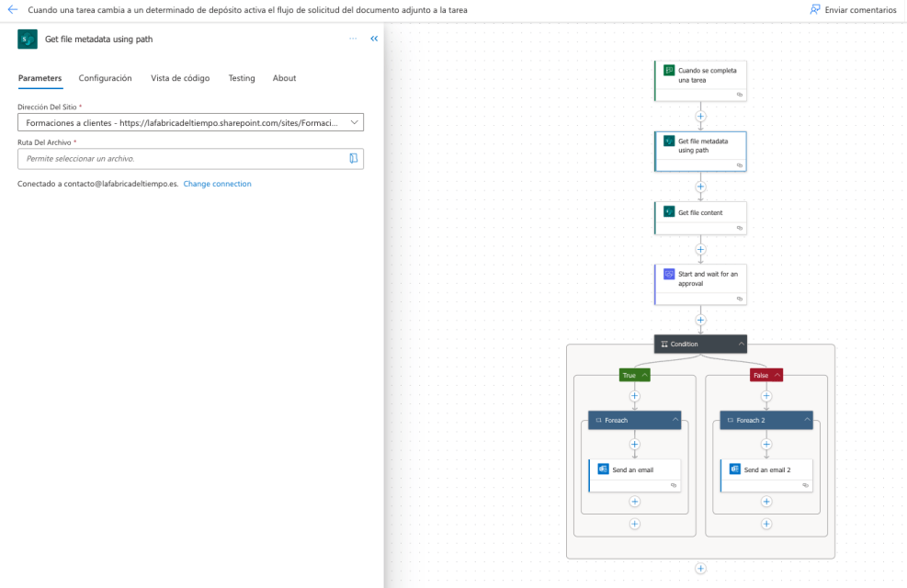Add step below Start and wait for approval
The image size is (907, 588).
point(700,321)
